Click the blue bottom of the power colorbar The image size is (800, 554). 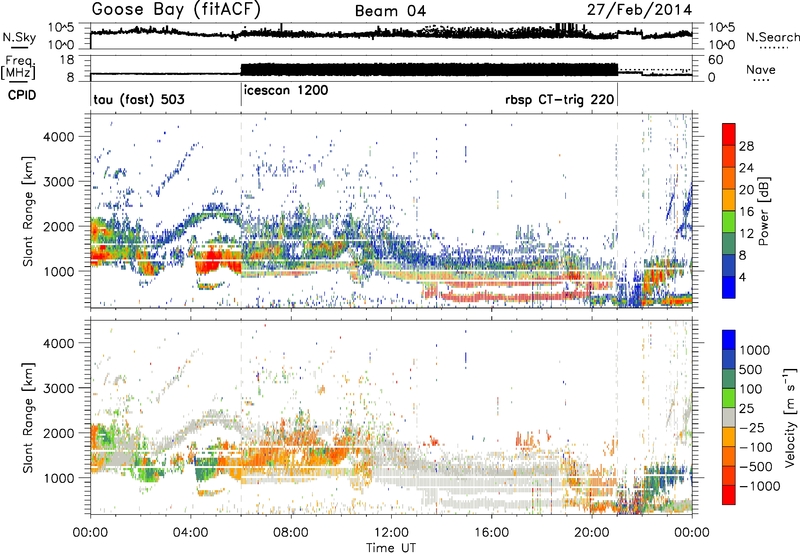tap(729, 287)
